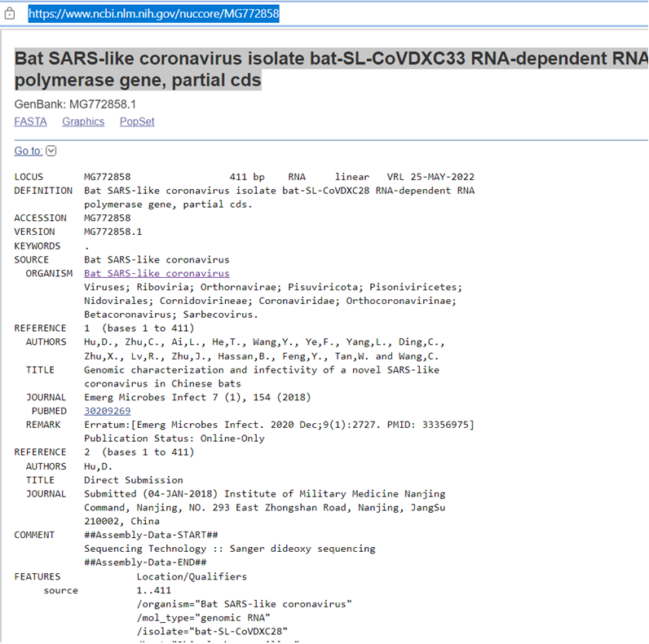Click the ORGANISM field label
This screenshot has width=649, height=644.
pyautogui.click(x=49, y=273)
